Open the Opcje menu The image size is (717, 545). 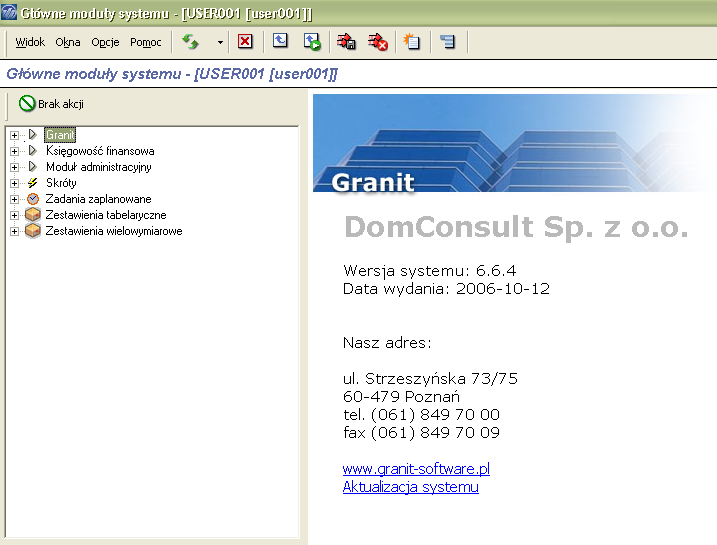tap(105, 42)
